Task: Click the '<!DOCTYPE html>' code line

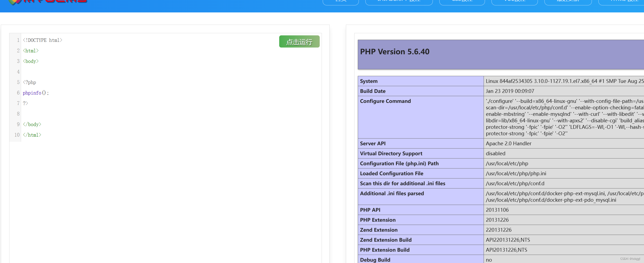Action: point(43,40)
